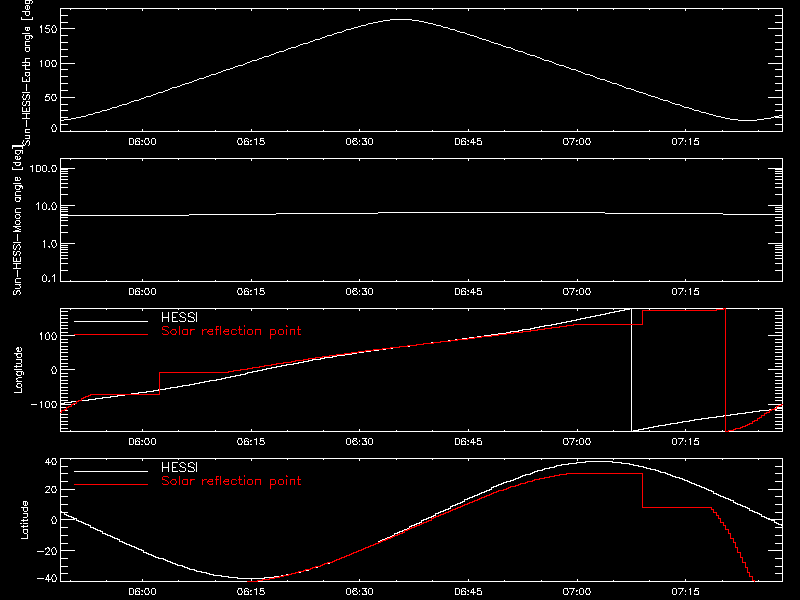The width and height of the screenshot is (800, 600).
Task: Click the 0.1 tick on Moon angle plot
Action: click(49, 278)
